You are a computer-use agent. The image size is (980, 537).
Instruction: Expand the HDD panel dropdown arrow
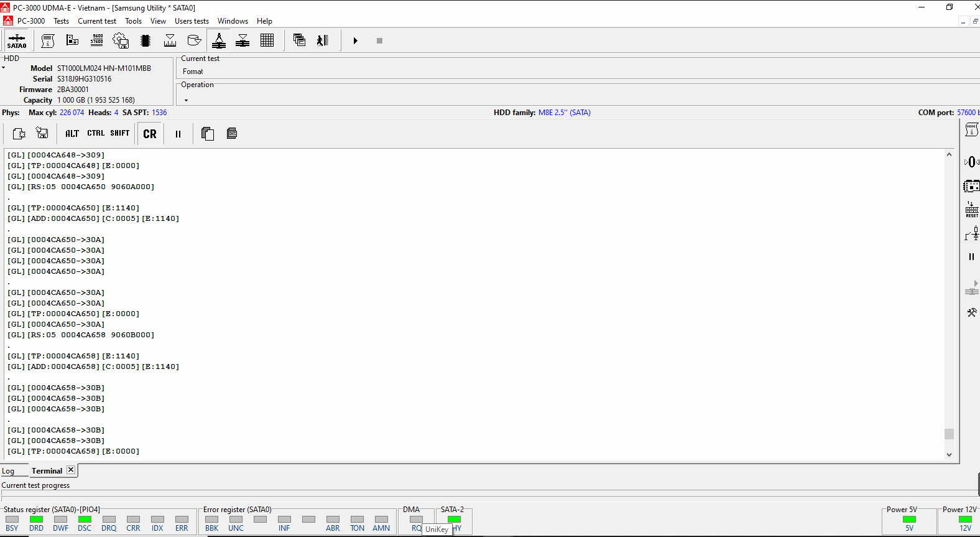tap(4, 68)
